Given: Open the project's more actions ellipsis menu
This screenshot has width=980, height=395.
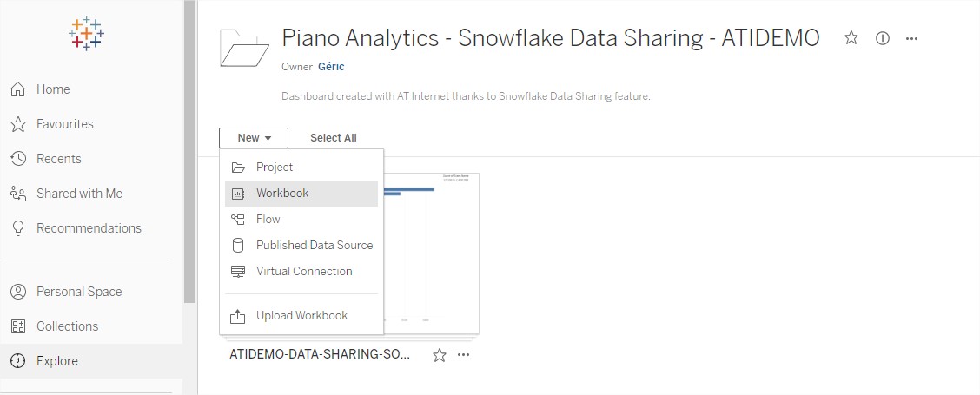Looking at the screenshot, I should pos(911,38).
